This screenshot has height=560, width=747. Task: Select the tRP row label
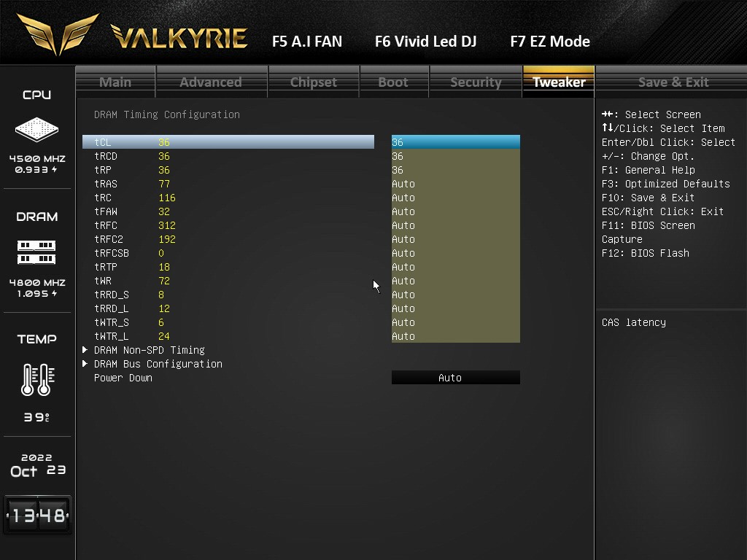102,170
